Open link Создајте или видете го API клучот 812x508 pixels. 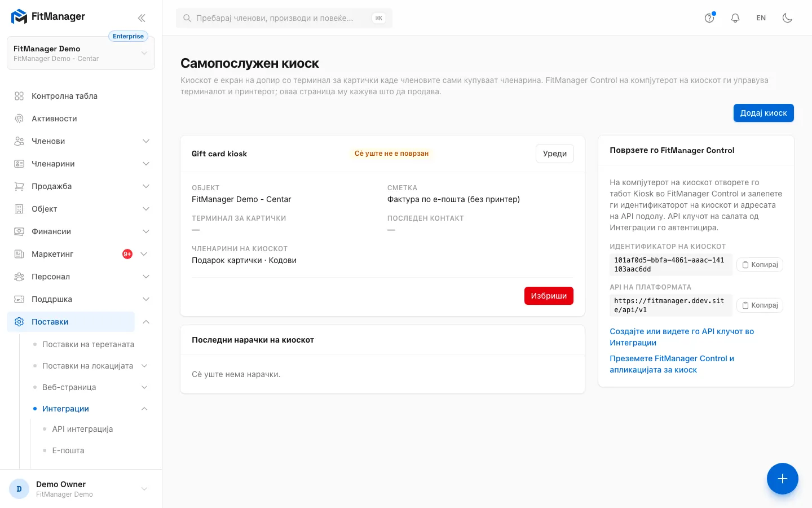point(682,337)
